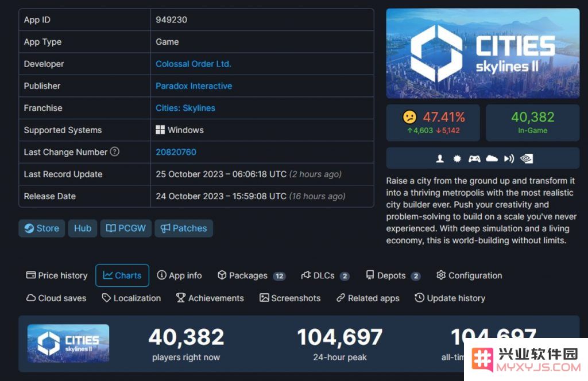Click the small Cities Skylines II chart thumbnail
588x381 pixels.
click(68, 343)
